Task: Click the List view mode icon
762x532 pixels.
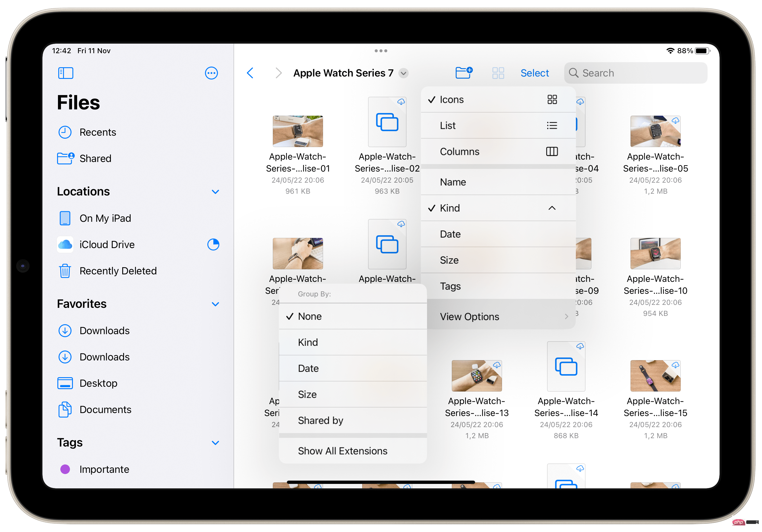Action: click(551, 126)
